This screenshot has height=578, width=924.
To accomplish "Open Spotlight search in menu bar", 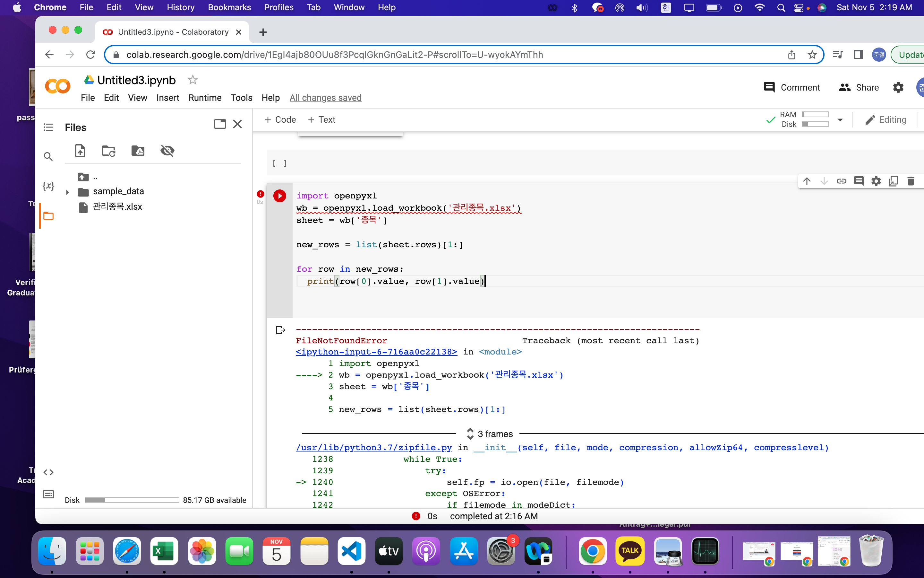I will tap(781, 8).
